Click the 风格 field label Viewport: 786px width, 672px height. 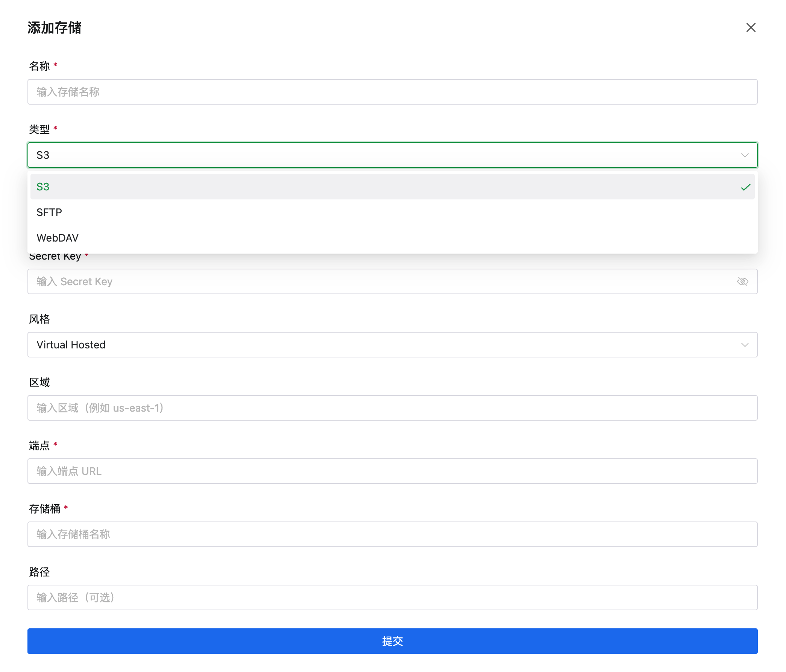coord(39,319)
